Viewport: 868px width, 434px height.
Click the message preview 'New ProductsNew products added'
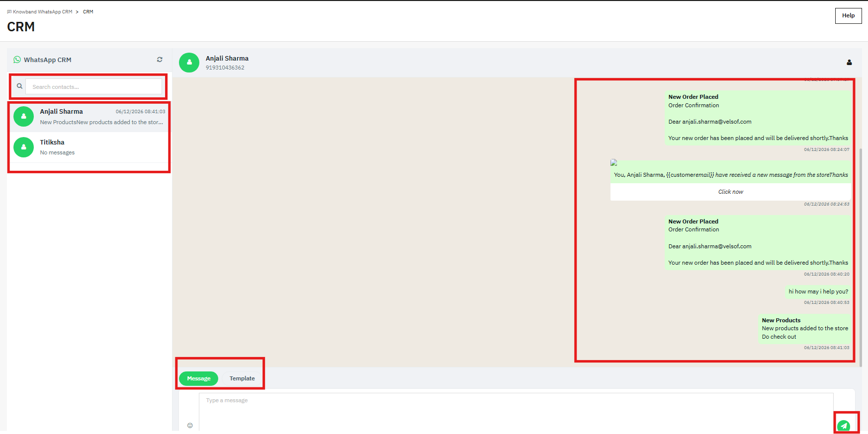pyautogui.click(x=101, y=122)
